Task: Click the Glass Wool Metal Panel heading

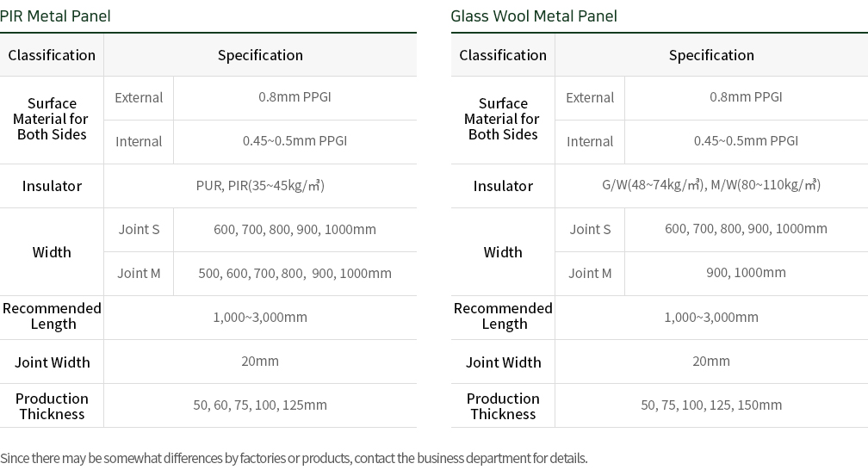Action: 534,16
